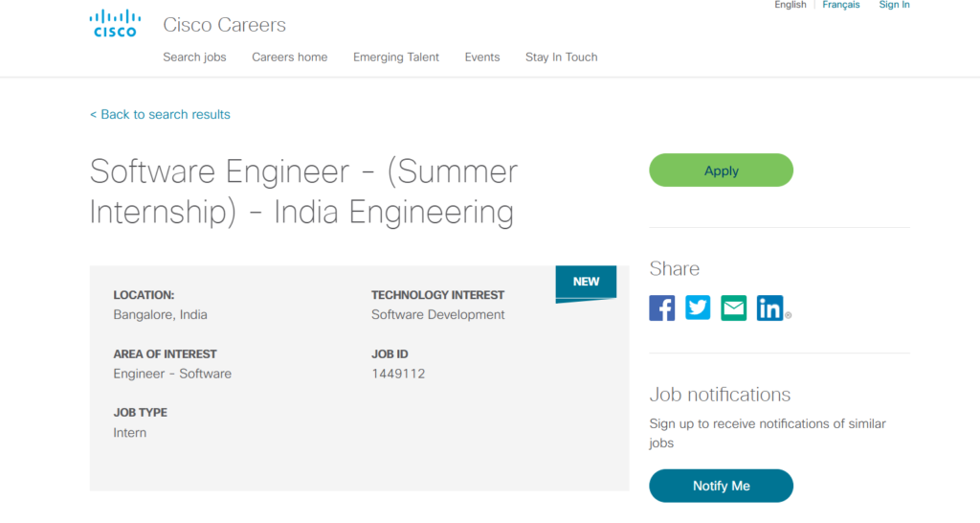Click job type value Intern
The width and height of the screenshot is (980, 523).
pos(129,432)
